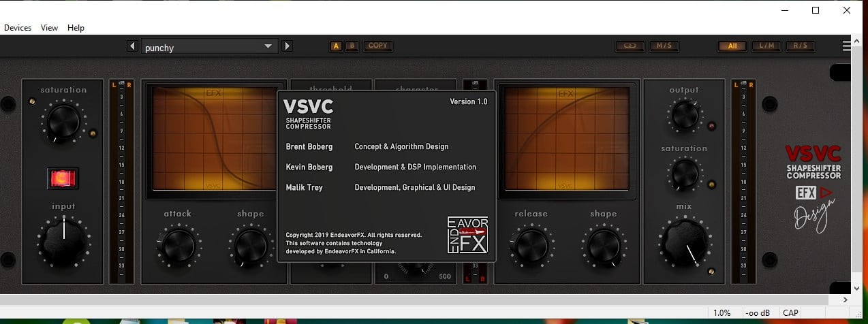Click the release curve display screen

[x=567, y=138]
